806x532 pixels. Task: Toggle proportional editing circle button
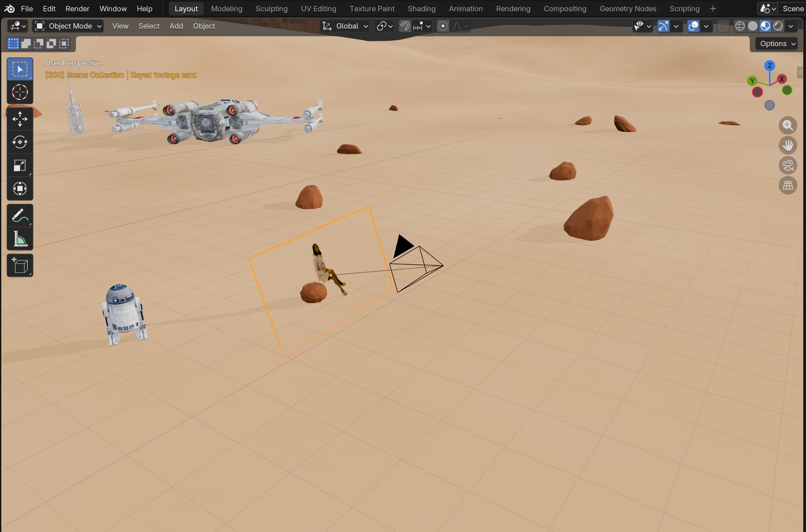(443, 26)
